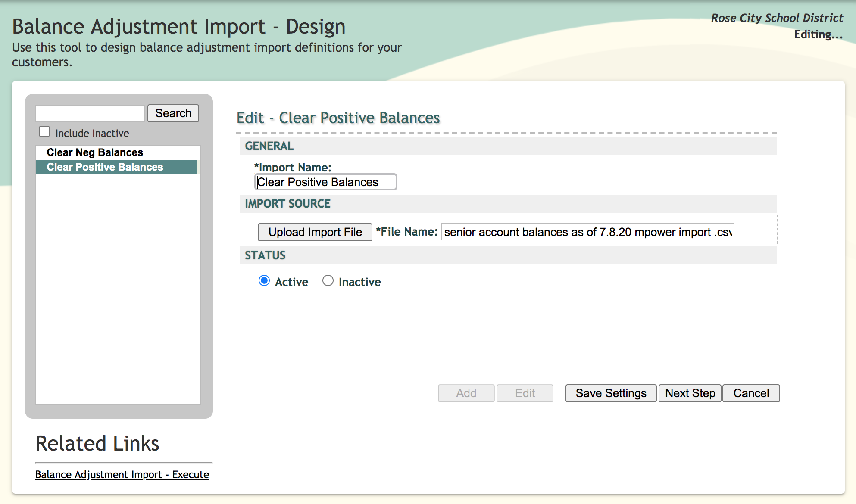856x504 pixels.
Task: Select Clear Positive Balances in list
Action: pos(105,167)
